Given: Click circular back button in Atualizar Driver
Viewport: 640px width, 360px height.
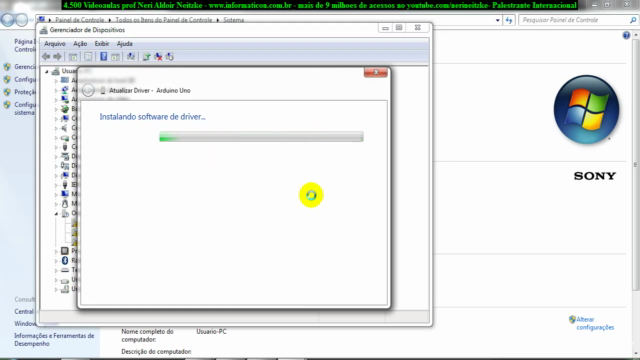Looking at the screenshot, I should pos(88,91).
